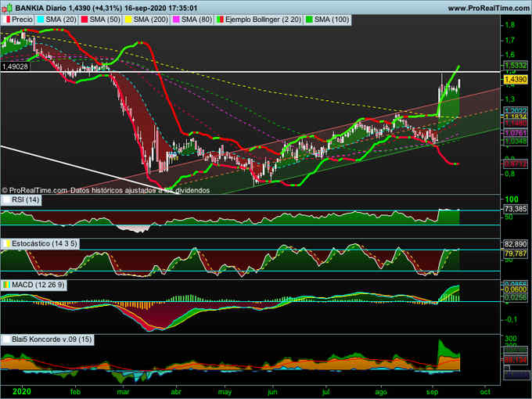Open the RSI (14) indicator label
This screenshot has width=532, height=399.
click(22, 199)
